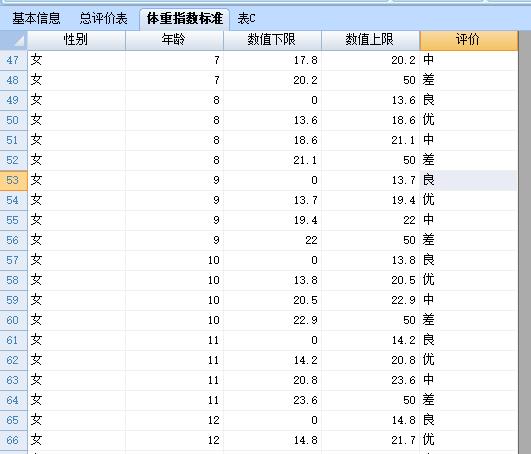The width and height of the screenshot is (531, 454).
Task: Click row header 66
Action: pyautogui.click(x=14, y=440)
